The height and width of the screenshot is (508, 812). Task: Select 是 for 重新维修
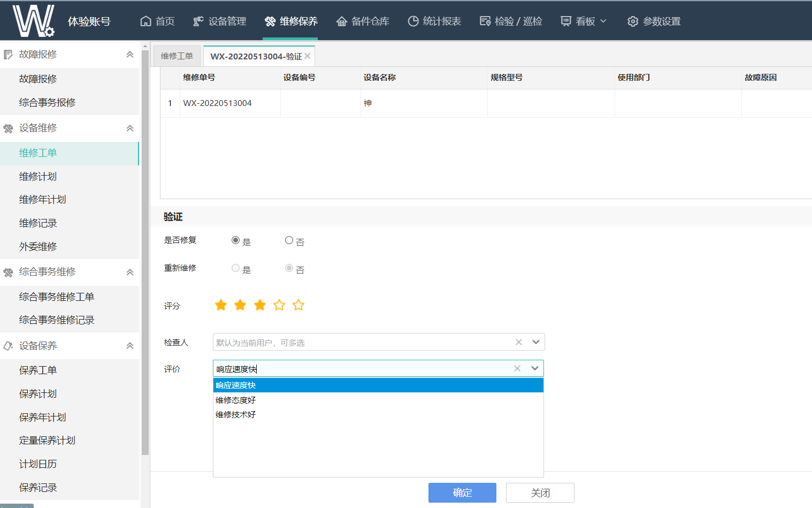235,268
